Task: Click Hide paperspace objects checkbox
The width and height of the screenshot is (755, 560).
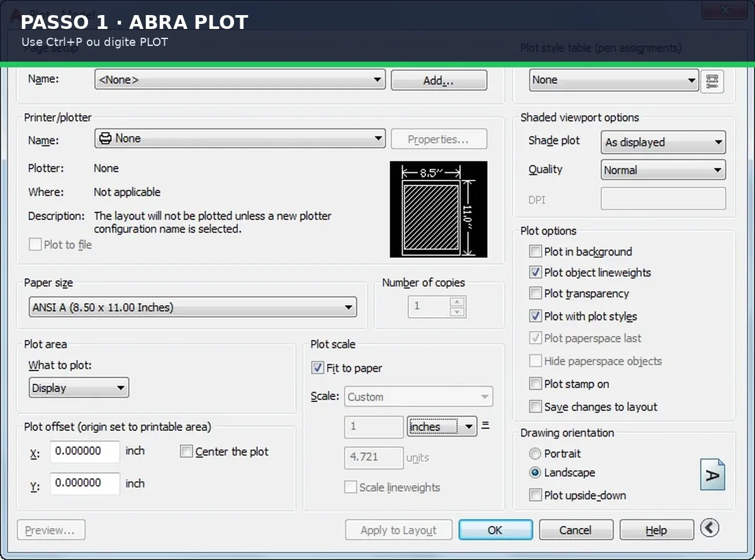Action: pos(535,361)
